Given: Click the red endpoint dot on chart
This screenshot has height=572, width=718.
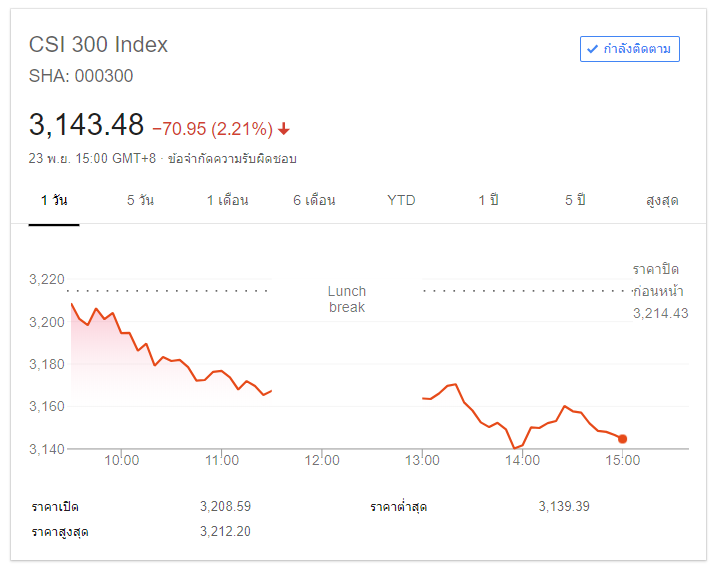Looking at the screenshot, I should 622,439.
